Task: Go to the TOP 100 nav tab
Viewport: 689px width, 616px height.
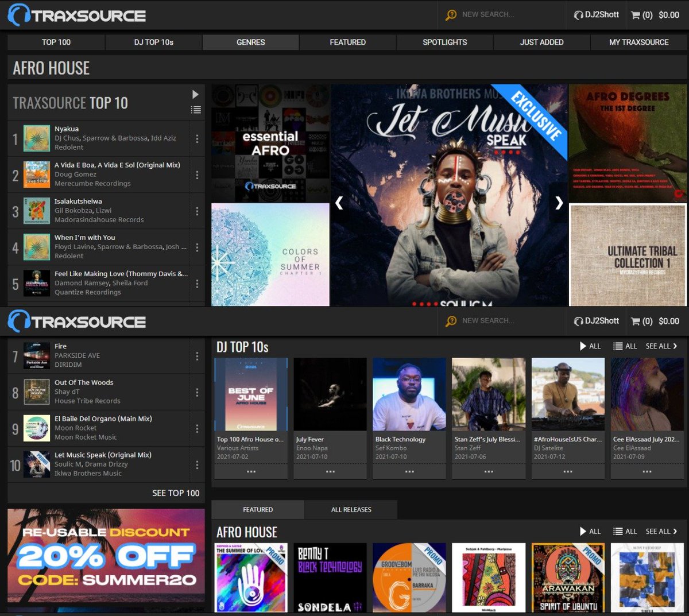Action: click(56, 42)
